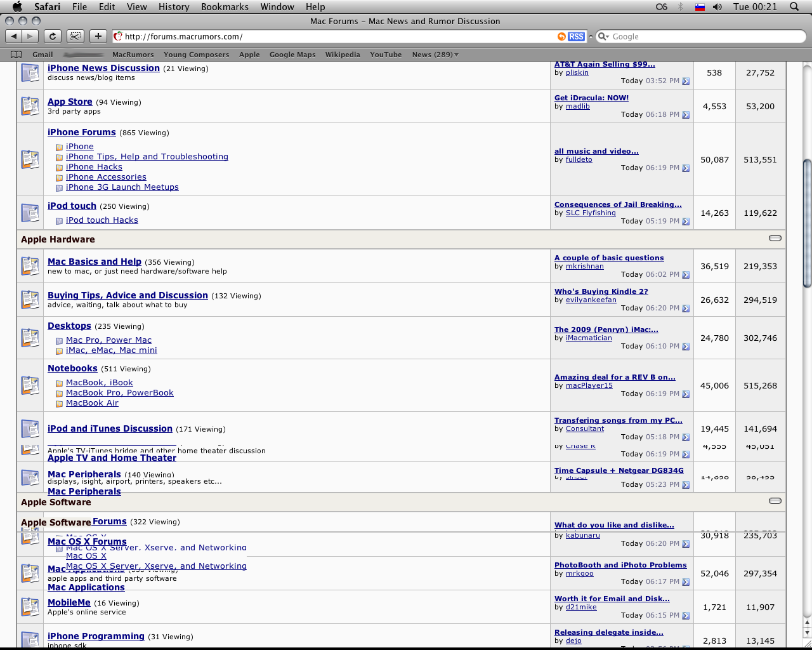The image size is (812, 650).
Task: Go to last post arrow for Who's Buying Kindle 2
Action: click(686, 308)
